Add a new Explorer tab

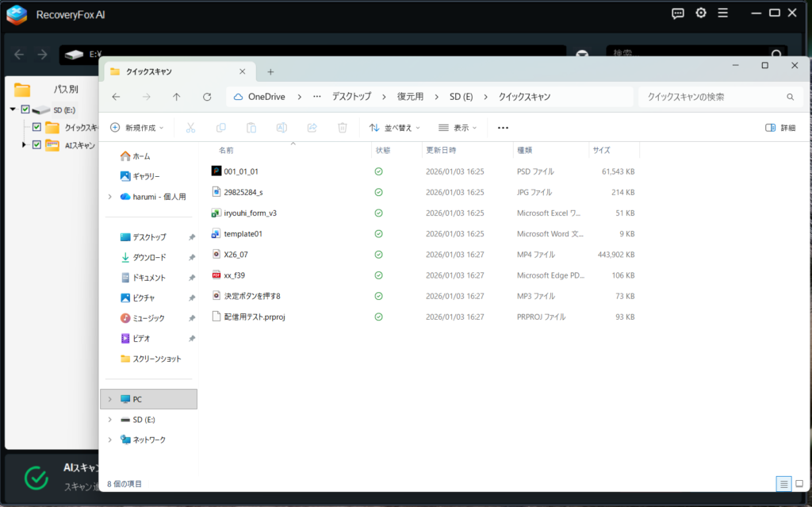tap(270, 71)
